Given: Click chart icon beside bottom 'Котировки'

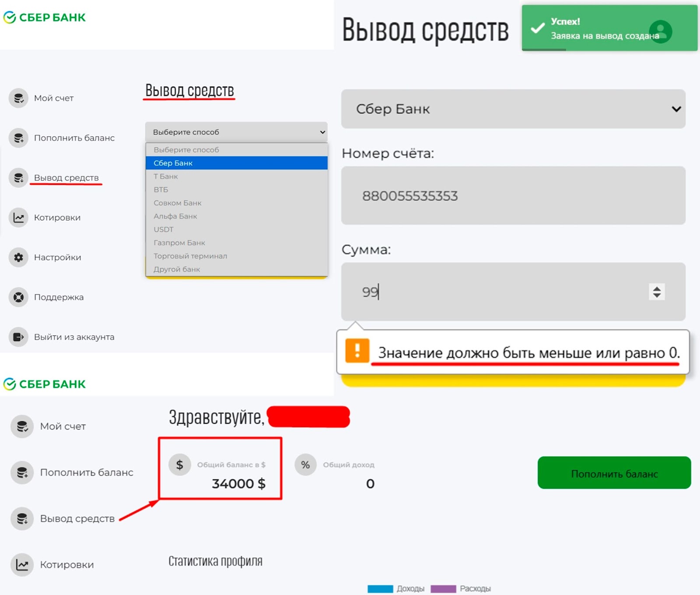Looking at the screenshot, I should pos(22,565).
